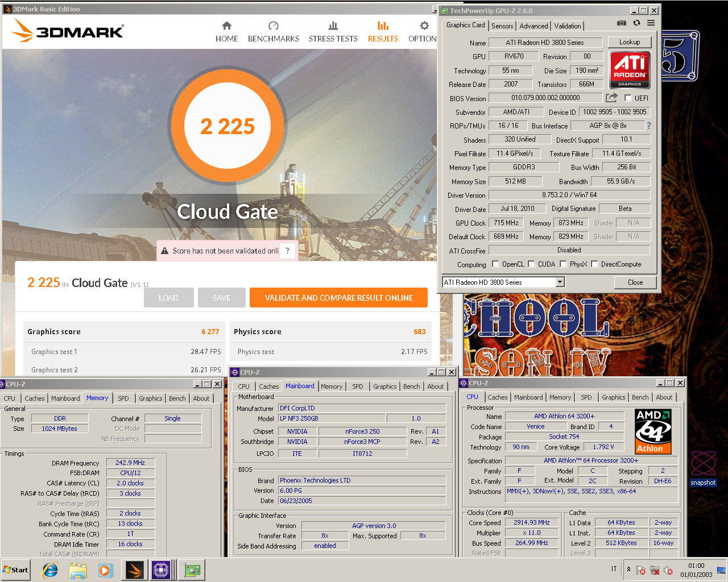Open SPD tab in CPU-Z Memory window
This screenshot has width=728, height=582.
click(123, 398)
